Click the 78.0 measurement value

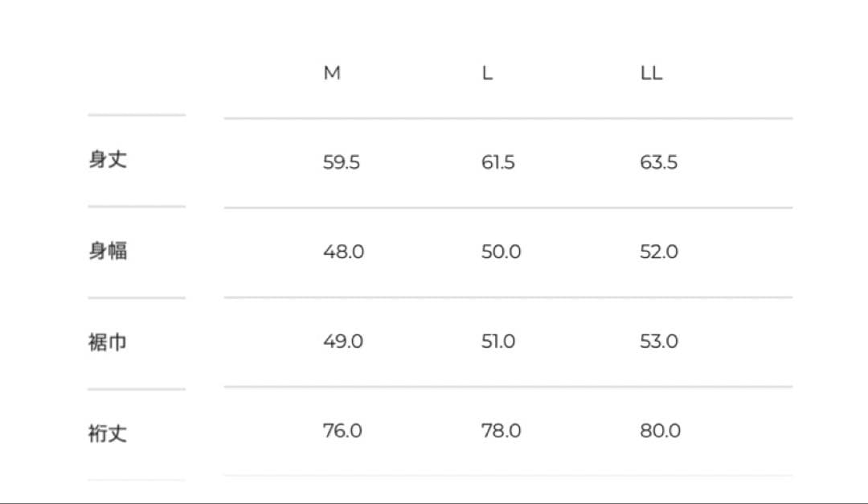click(x=502, y=431)
